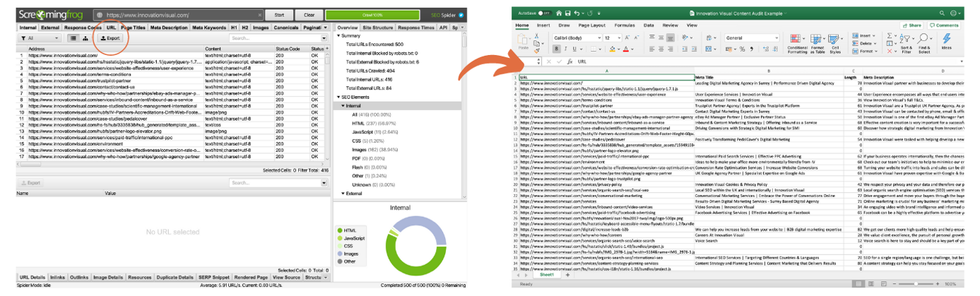Click the Comments button in Excel

945,25
